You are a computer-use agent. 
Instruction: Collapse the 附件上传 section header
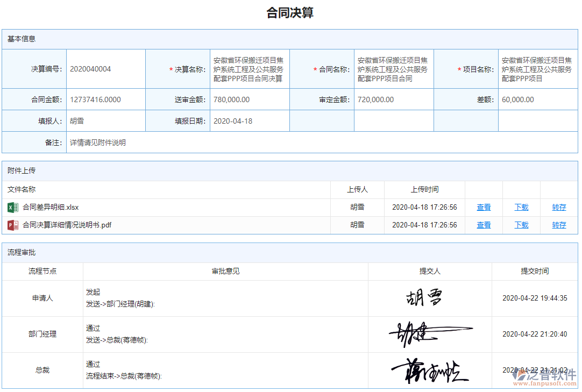[x=20, y=170]
